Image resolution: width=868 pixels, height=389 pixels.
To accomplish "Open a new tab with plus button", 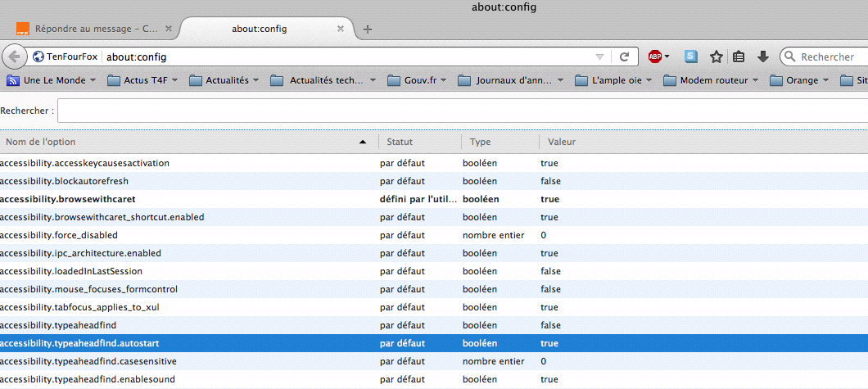I will 368,29.
